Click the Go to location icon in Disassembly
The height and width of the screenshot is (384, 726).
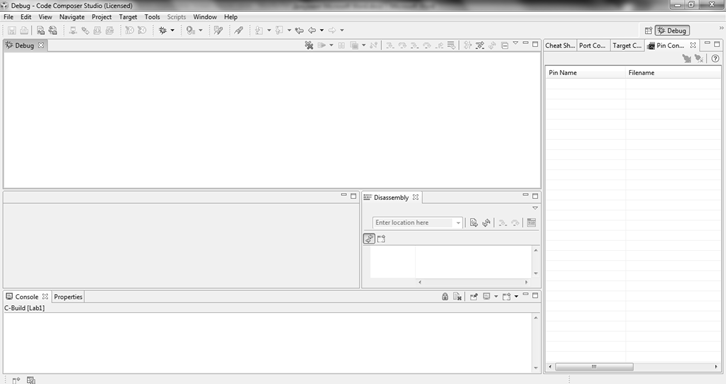474,223
